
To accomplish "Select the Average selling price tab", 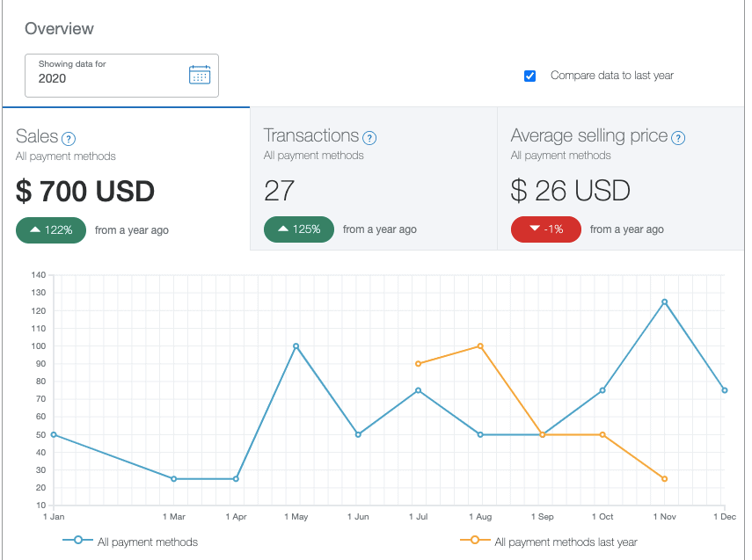I will click(x=621, y=178).
